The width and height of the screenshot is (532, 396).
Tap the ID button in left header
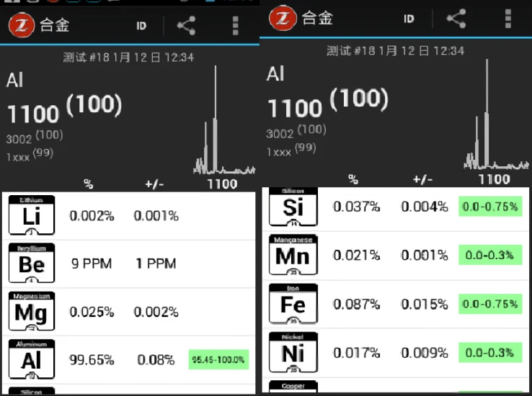[141, 26]
